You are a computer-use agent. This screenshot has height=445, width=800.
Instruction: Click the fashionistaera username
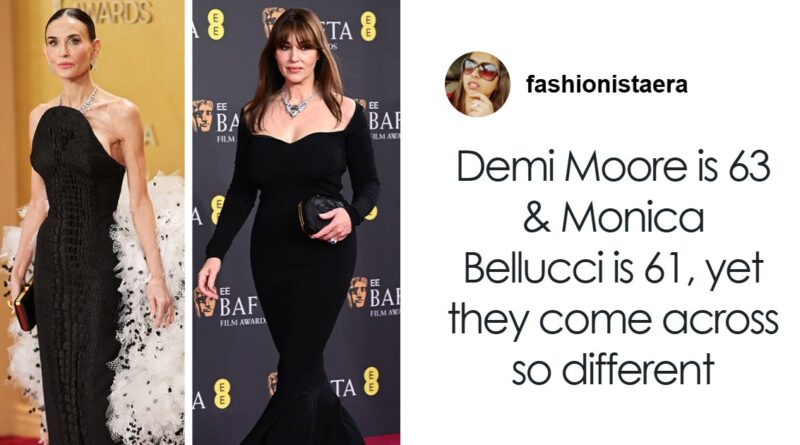point(607,85)
